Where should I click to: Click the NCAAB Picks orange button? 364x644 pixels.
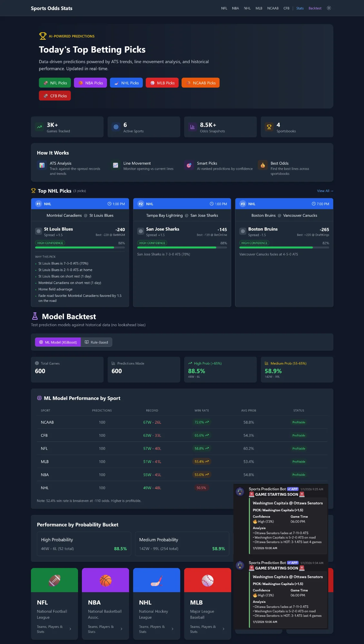coord(201,83)
